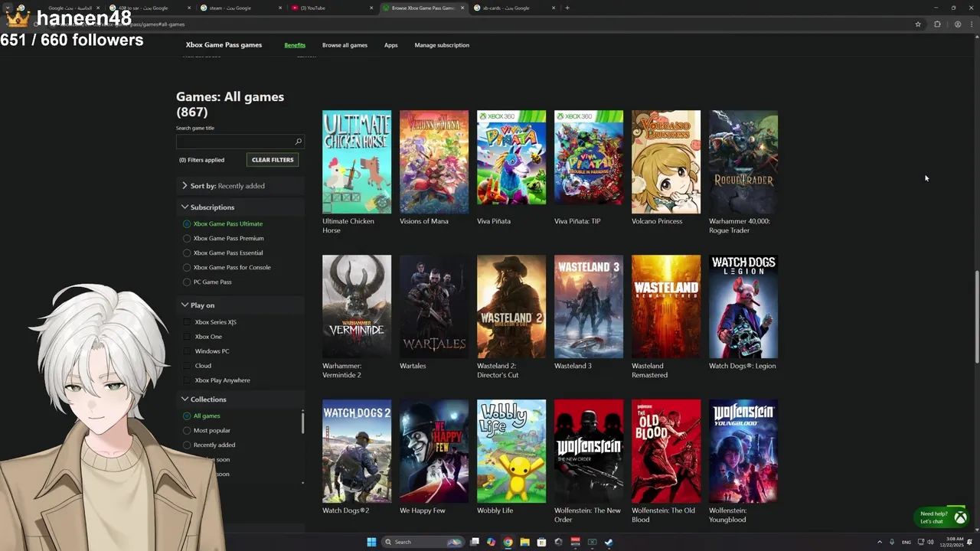Close the steam Google search tab

tap(281, 8)
